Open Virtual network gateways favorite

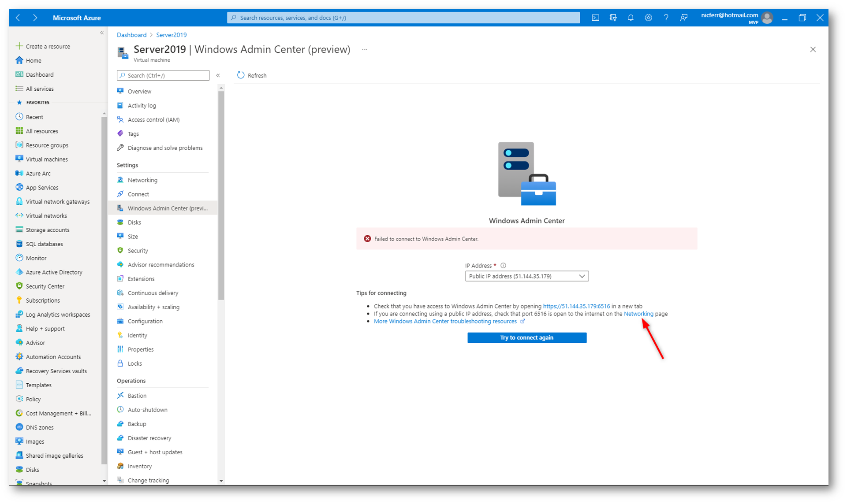pos(53,201)
